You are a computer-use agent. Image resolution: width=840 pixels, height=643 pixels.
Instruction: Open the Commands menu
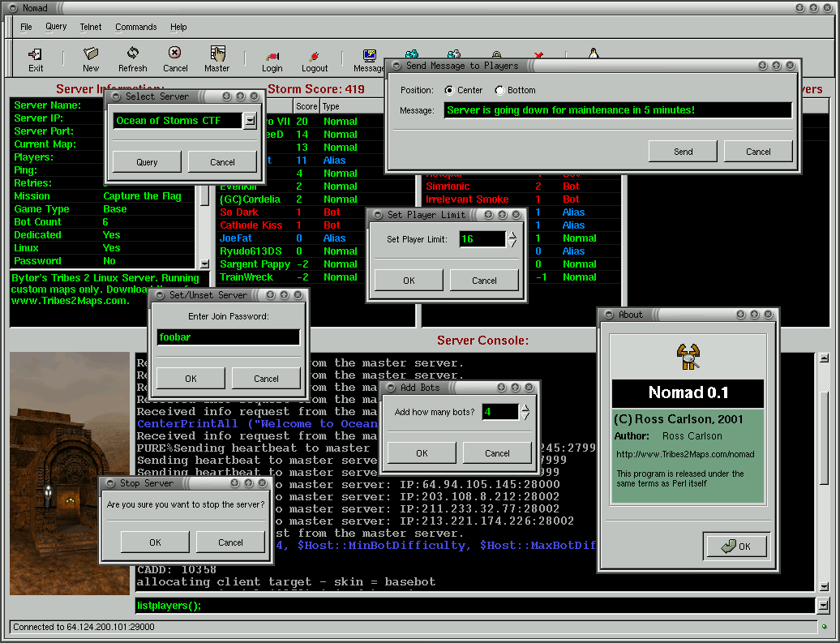pos(135,27)
